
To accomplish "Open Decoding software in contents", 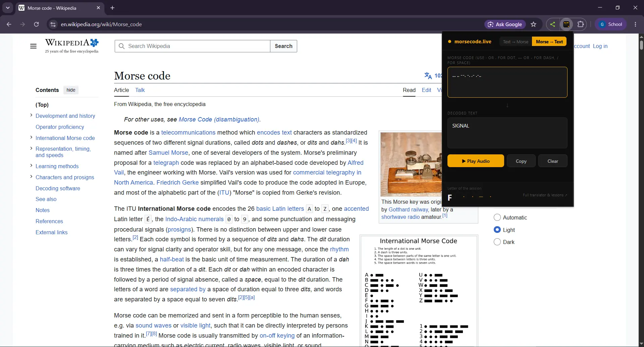I will [58, 188].
